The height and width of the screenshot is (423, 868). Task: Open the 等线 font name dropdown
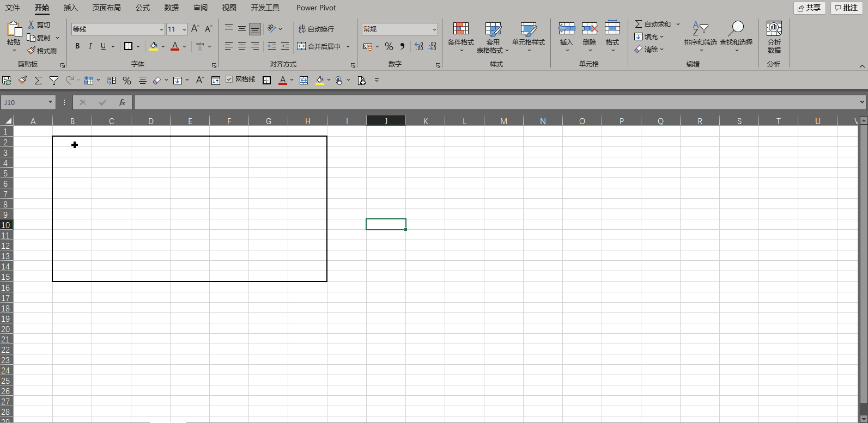click(x=161, y=29)
